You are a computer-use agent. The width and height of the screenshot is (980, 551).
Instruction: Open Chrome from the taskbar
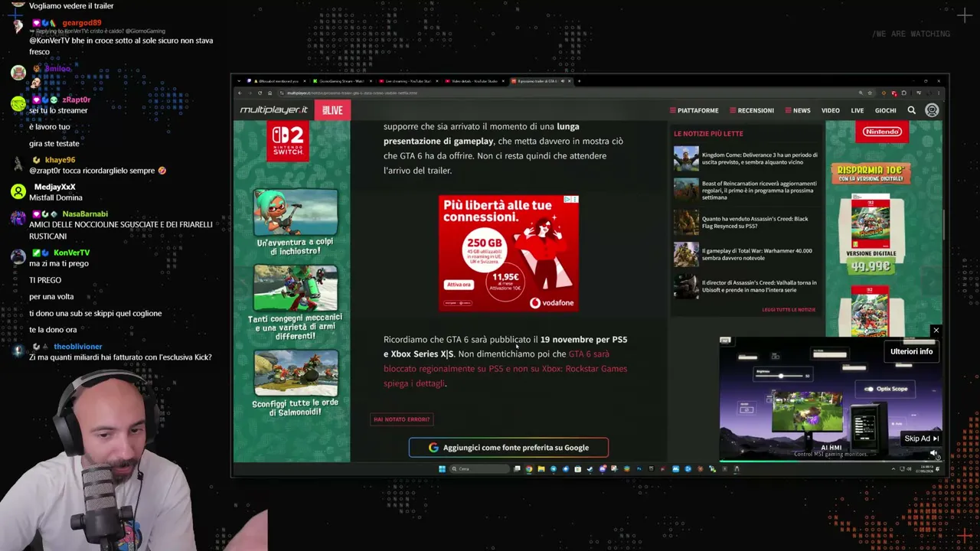tap(528, 469)
